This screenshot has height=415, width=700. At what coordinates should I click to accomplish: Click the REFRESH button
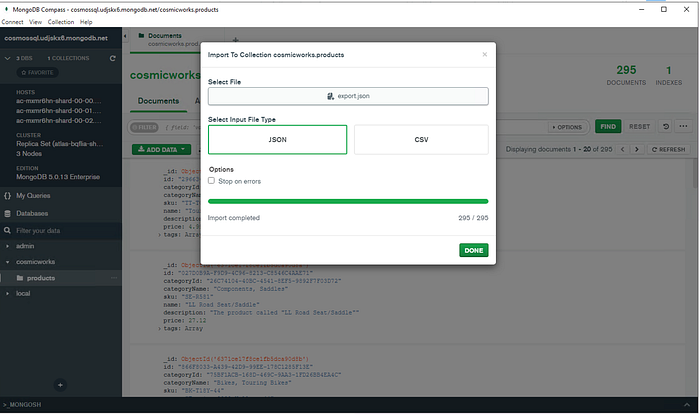coord(668,149)
